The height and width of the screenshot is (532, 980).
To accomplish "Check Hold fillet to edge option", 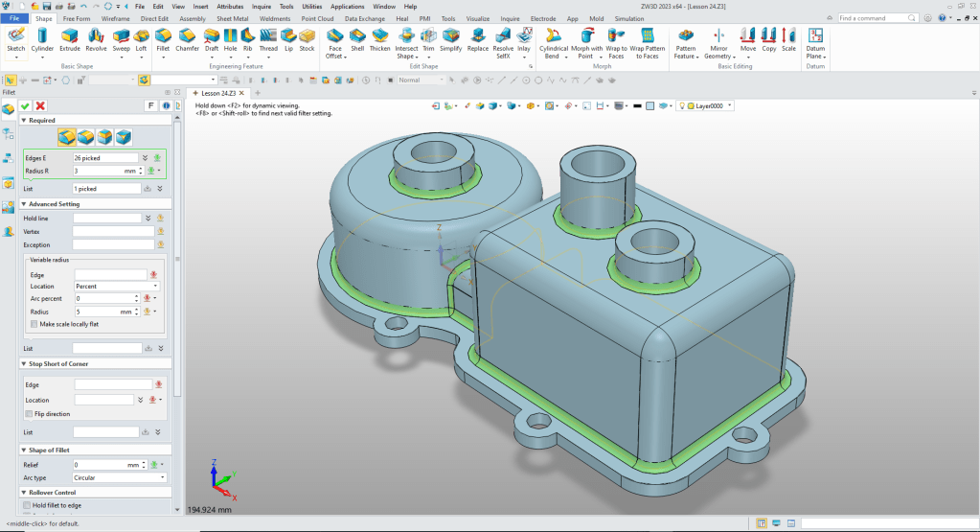I will tap(27, 505).
